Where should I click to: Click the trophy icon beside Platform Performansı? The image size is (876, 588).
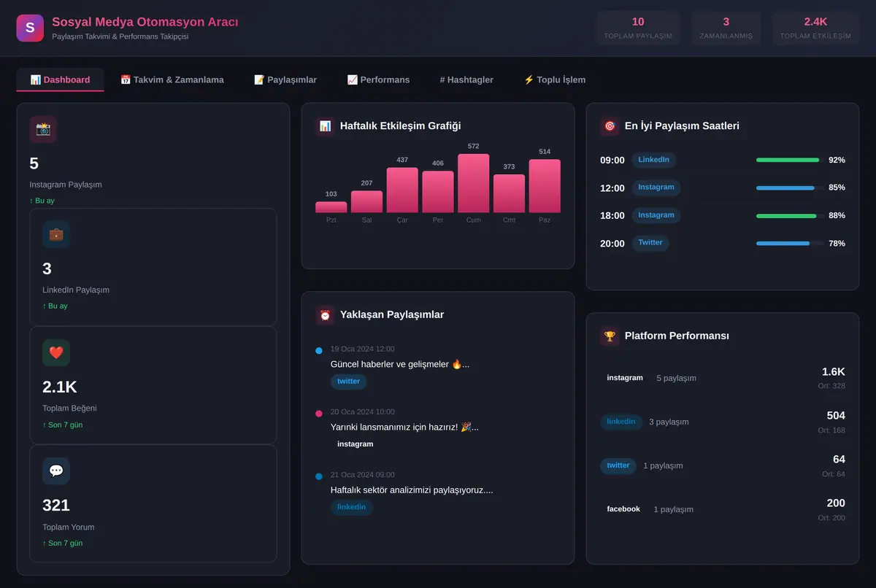[x=610, y=336]
